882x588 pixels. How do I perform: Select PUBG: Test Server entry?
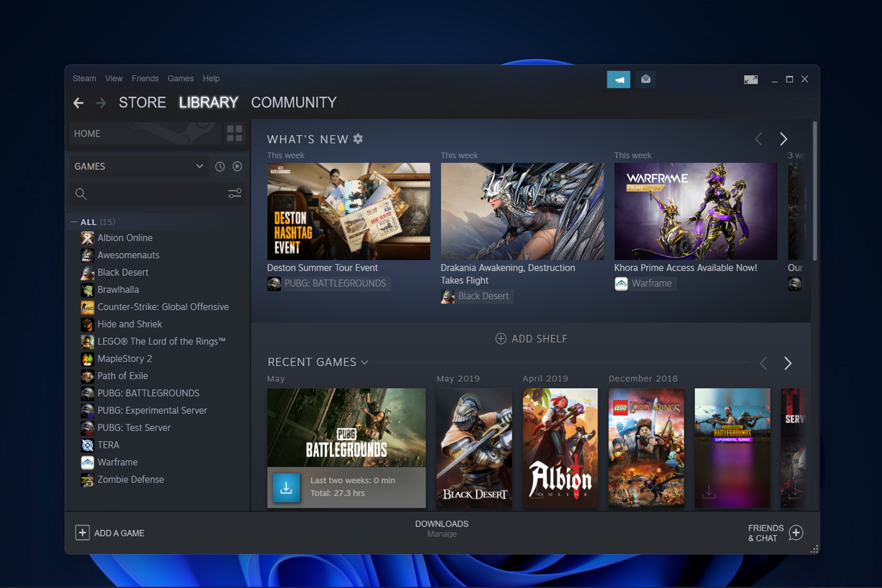coord(134,428)
